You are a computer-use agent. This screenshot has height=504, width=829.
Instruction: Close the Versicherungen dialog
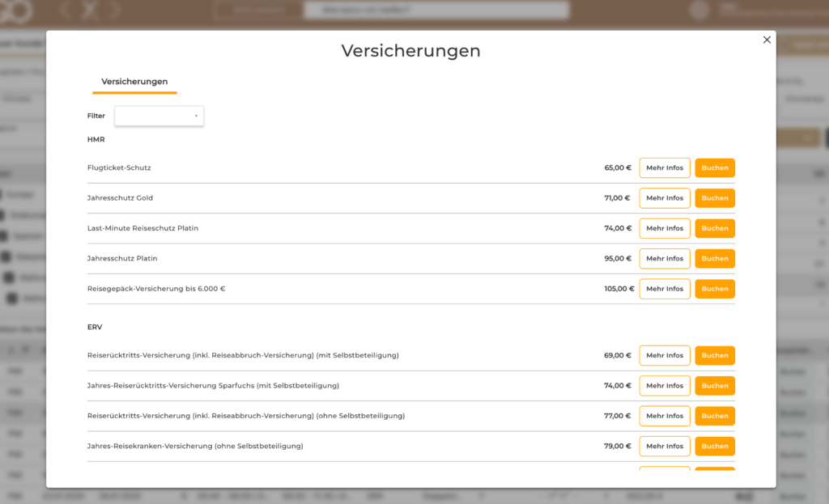(767, 39)
